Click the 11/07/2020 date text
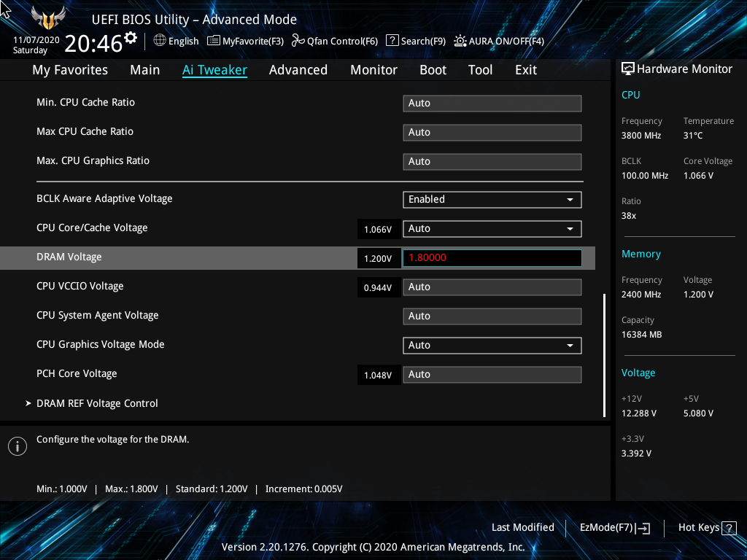 click(36, 40)
